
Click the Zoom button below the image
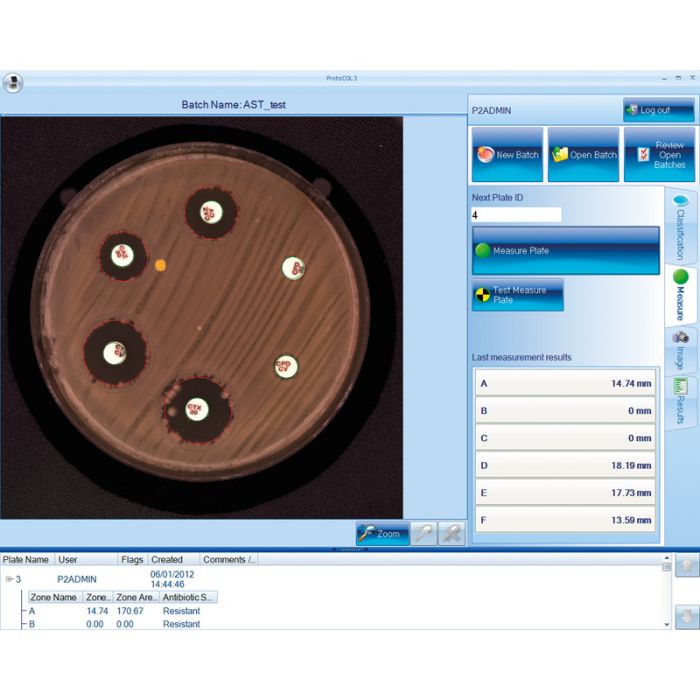tap(383, 533)
